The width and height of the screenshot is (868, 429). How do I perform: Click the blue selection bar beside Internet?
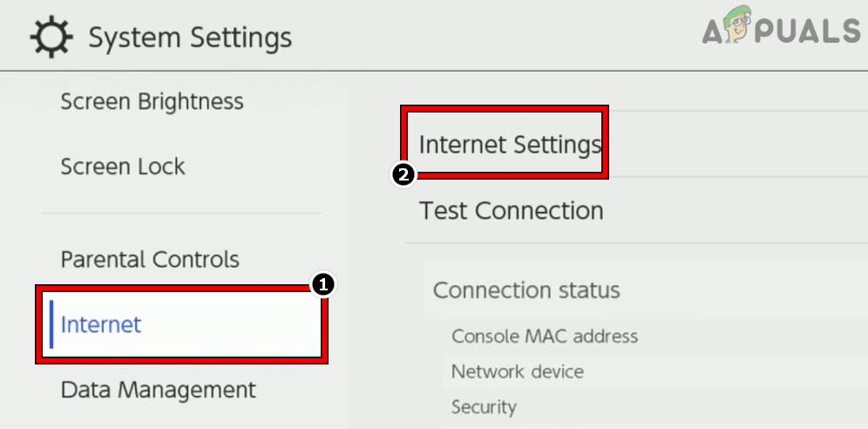pyautogui.click(x=51, y=324)
